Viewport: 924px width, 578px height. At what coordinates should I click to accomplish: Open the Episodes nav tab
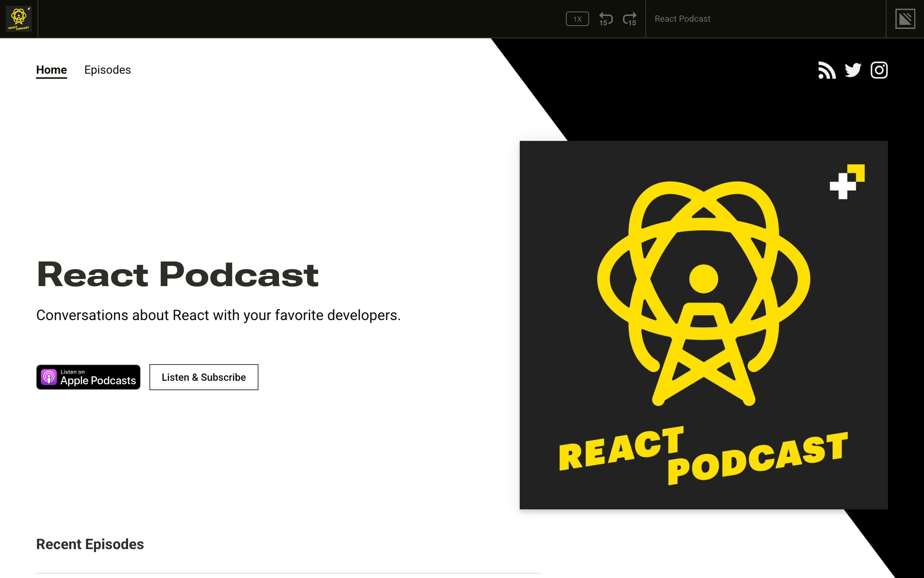click(108, 70)
